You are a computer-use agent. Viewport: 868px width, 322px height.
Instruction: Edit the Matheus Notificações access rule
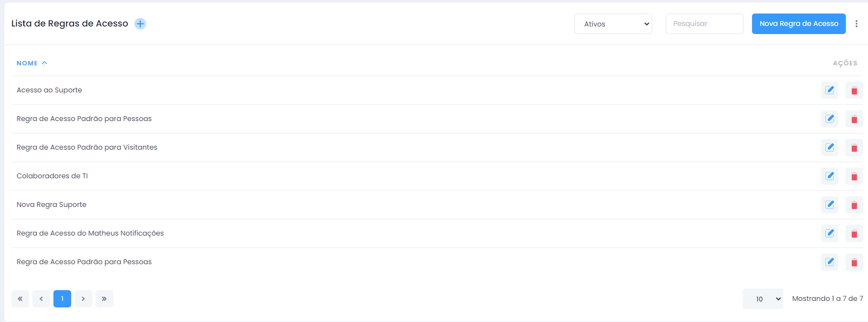click(830, 233)
